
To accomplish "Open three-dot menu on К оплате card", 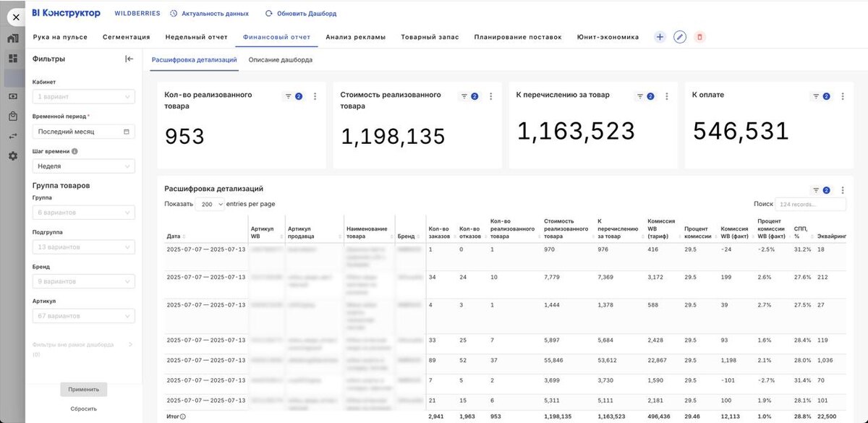I will click(843, 96).
